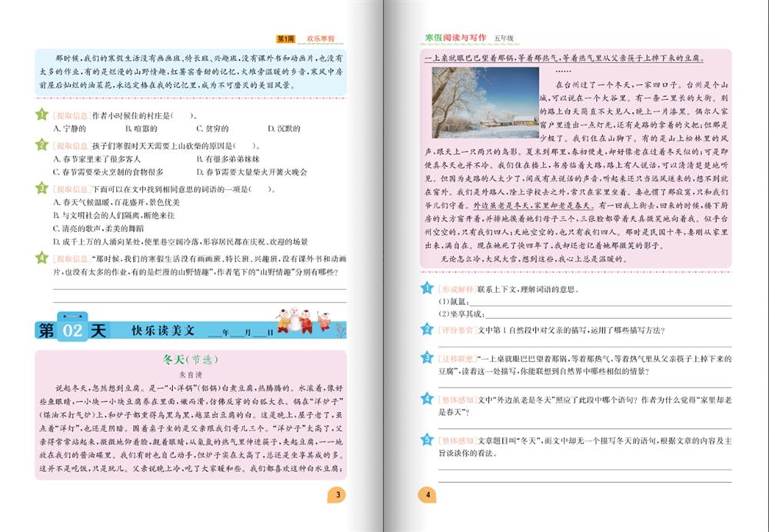The width and height of the screenshot is (769, 532).
Task: Click the 冬天(节选) article title
Action: 188,361
